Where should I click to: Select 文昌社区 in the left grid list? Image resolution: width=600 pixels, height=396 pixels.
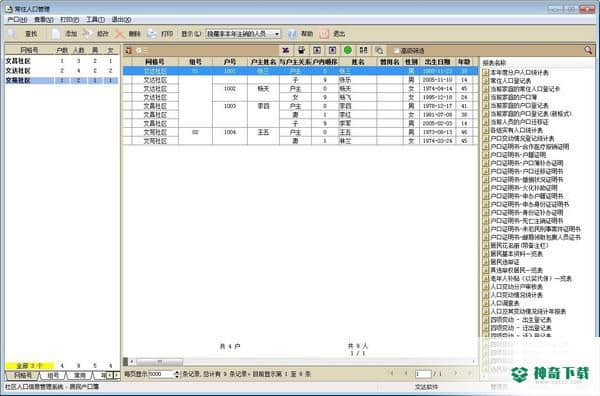(18, 61)
